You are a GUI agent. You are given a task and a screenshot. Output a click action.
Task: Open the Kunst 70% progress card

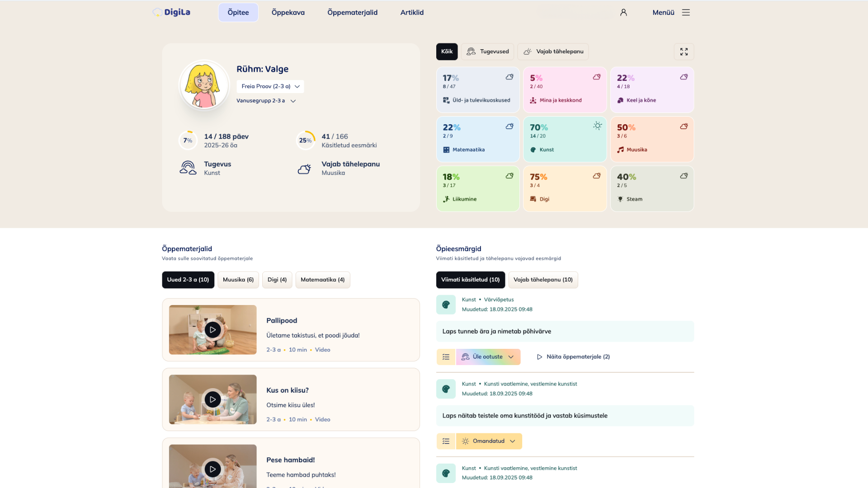[x=564, y=139]
